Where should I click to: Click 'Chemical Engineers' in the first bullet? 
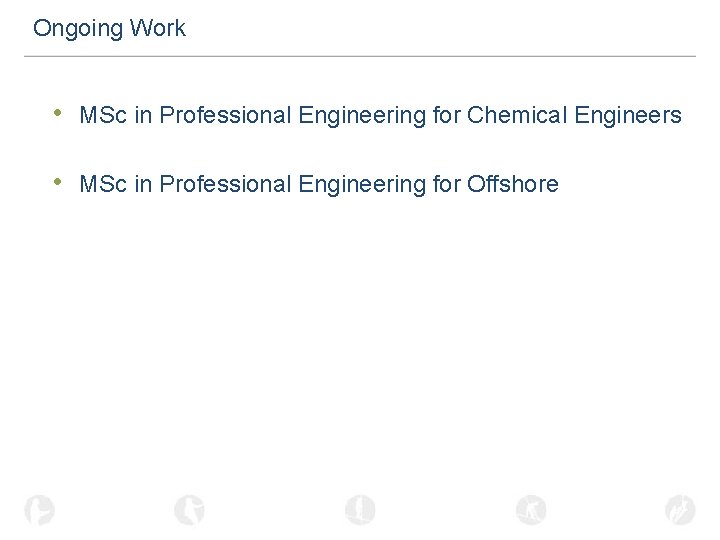[574, 116]
